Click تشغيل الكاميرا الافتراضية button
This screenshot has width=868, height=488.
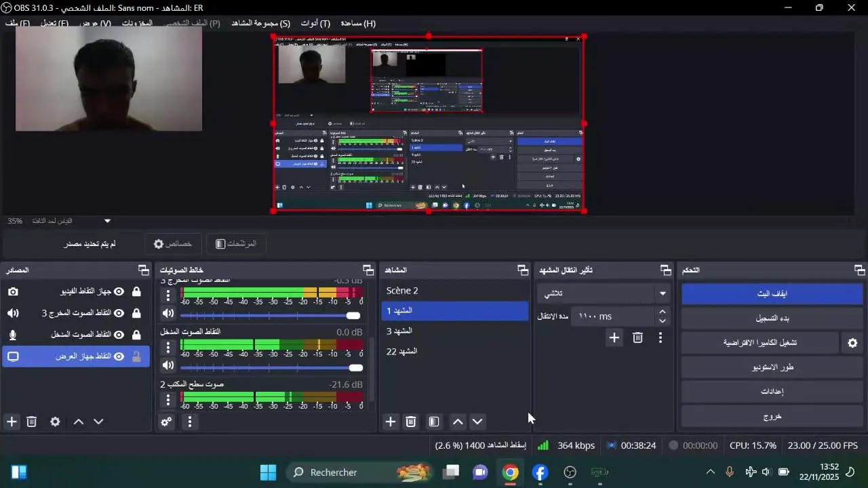pos(760,342)
